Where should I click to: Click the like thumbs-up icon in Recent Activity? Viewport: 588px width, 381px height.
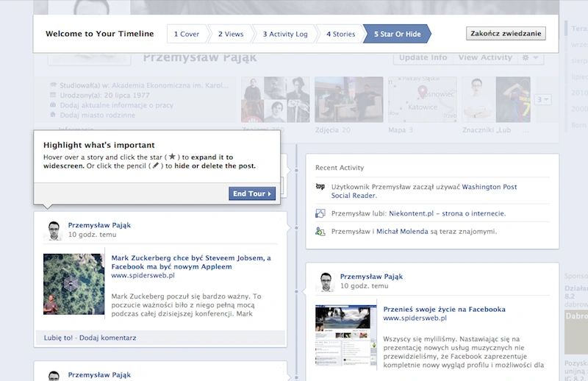click(x=320, y=213)
